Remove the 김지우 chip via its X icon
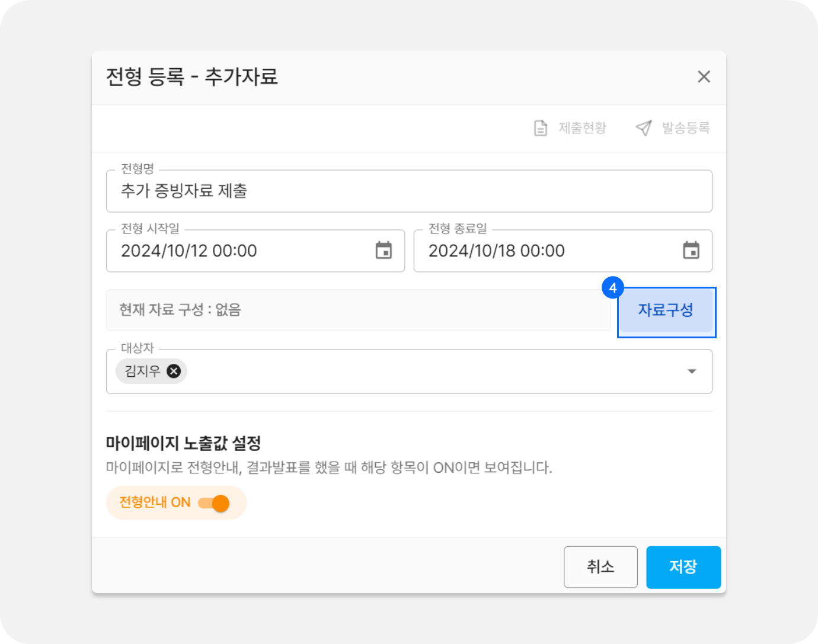Screen dimensions: 818x644 174,371
